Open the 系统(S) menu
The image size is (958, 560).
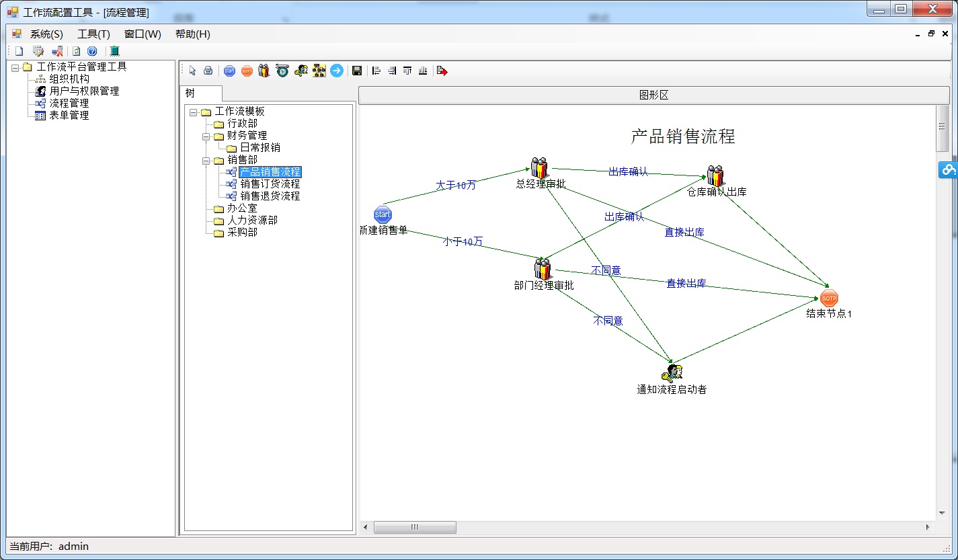(x=46, y=34)
